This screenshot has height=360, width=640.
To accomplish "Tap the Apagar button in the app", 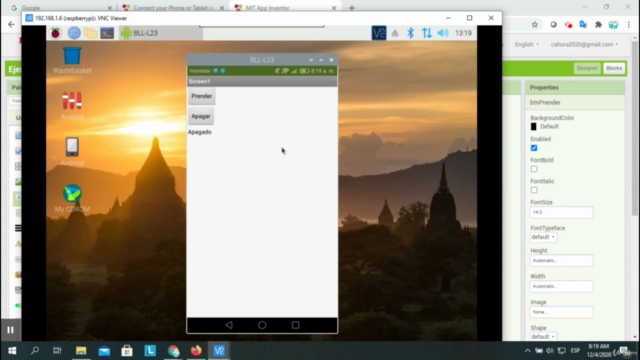I will click(x=201, y=116).
